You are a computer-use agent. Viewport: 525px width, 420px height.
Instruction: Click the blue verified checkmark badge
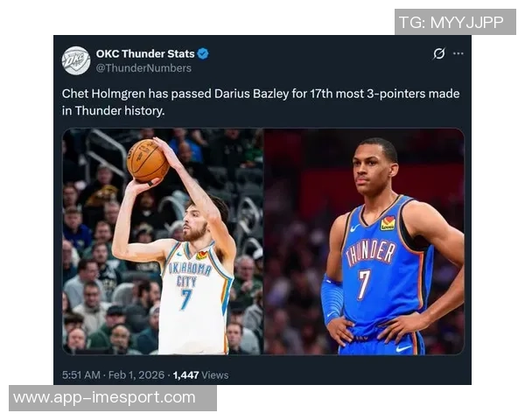pos(203,53)
